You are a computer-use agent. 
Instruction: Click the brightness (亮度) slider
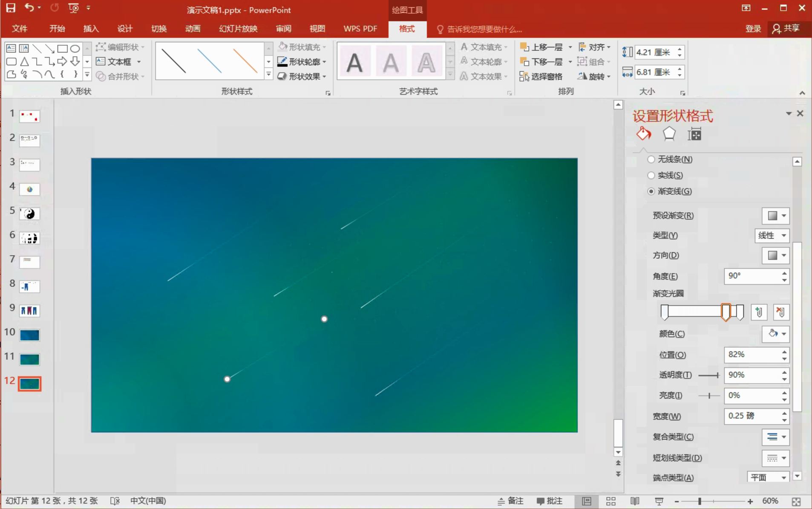(709, 396)
